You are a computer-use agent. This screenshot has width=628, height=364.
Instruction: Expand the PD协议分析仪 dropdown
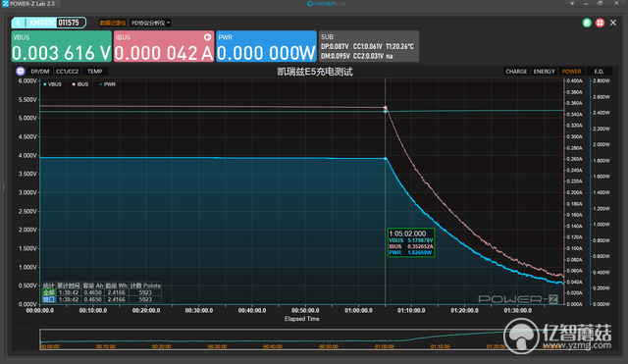pos(150,23)
